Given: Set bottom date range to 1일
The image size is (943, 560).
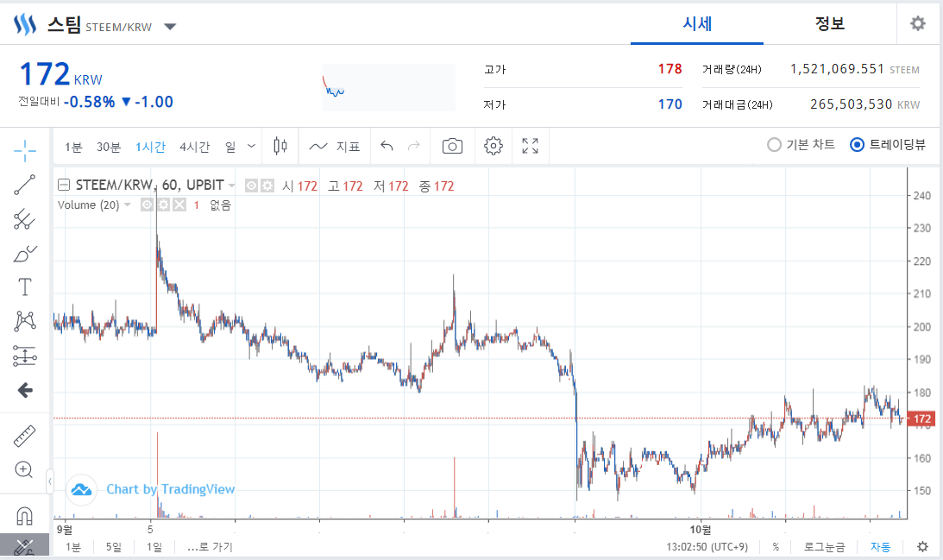Looking at the screenshot, I should [154, 547].
